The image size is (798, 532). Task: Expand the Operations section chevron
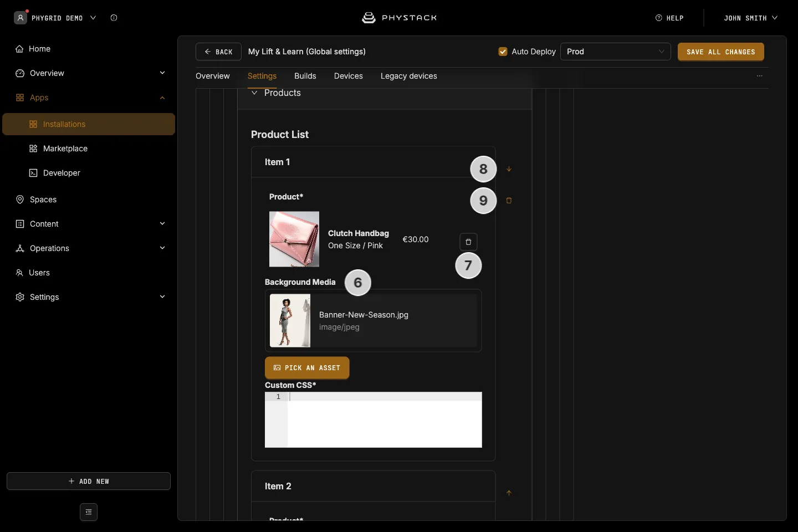coord(162,248)
